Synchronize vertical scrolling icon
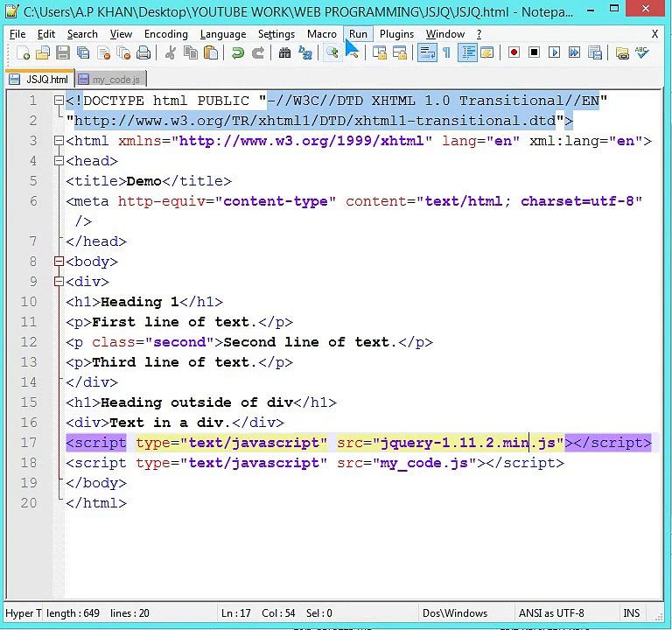The image size is (672, 630). pos(379,53)
